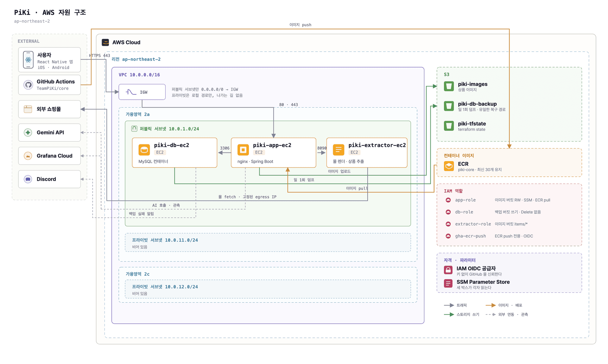Click the piki-tfstate bucket icon
This screenshot has height=364, width=608.
(x=449, y=126)
